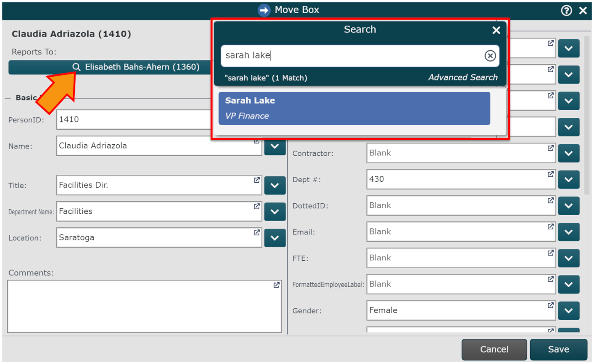Screen dimensions: 594x364
Task: Expand the Email popout icon
Action: point(551,227)
